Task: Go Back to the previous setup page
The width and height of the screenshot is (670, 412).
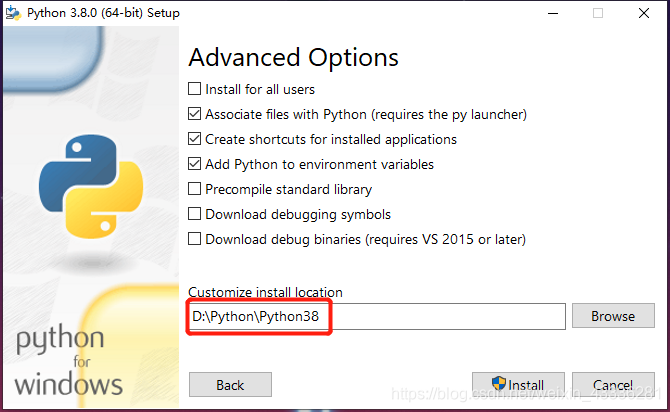Action: point(230,385)
